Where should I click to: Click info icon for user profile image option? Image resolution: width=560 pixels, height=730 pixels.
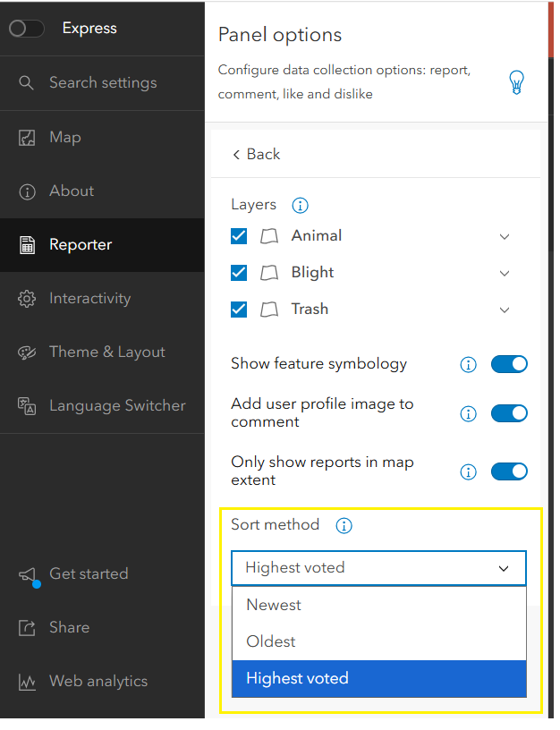click(467, 413)
